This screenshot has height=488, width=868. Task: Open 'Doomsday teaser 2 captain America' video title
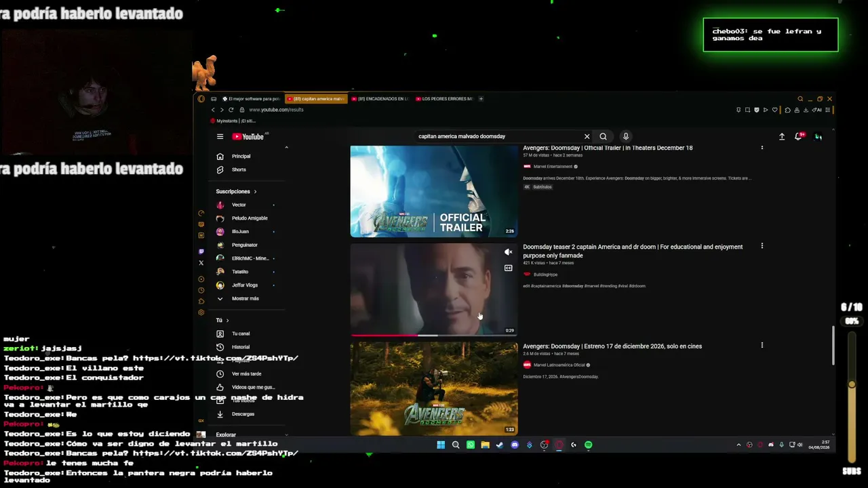tap(633, 251)
